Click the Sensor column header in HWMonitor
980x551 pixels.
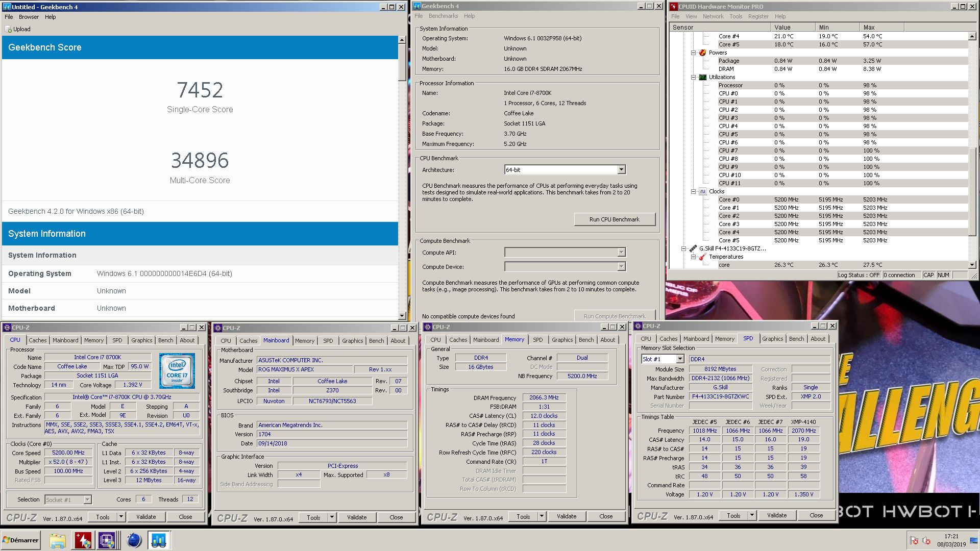[x=720, y=28]
